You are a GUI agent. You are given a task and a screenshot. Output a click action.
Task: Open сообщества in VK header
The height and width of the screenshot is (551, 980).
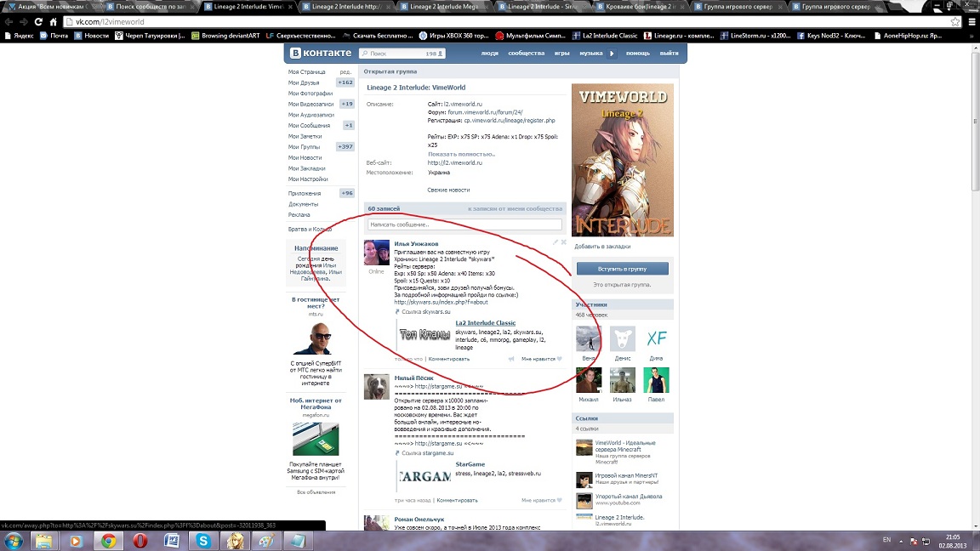coord(527,53)
